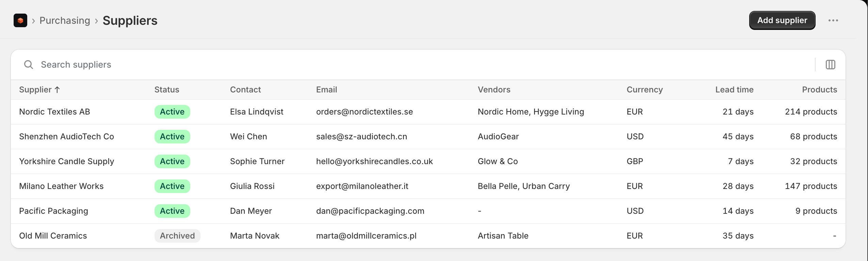The height and width of the screenshot is (261, 868).
Task: Click contact Giulia Rossi
Action: [x=252, y=186]
